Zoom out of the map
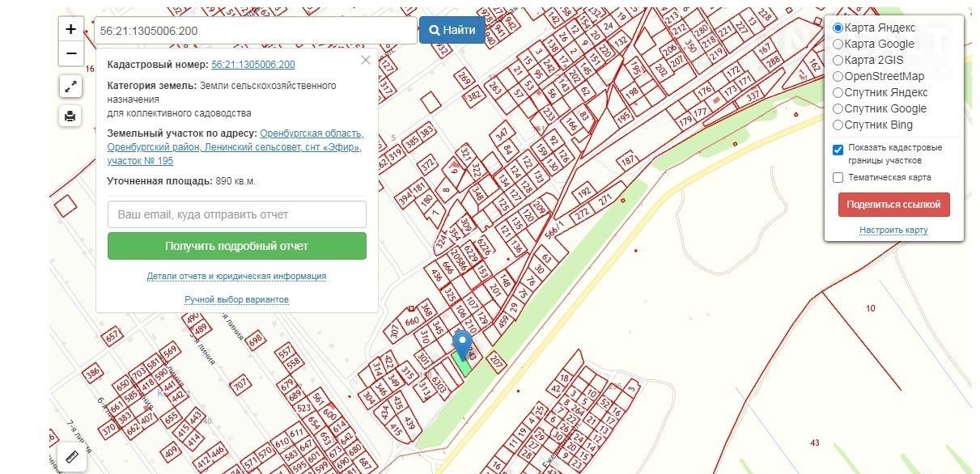980x474 pixels. [x=70, y=53]
